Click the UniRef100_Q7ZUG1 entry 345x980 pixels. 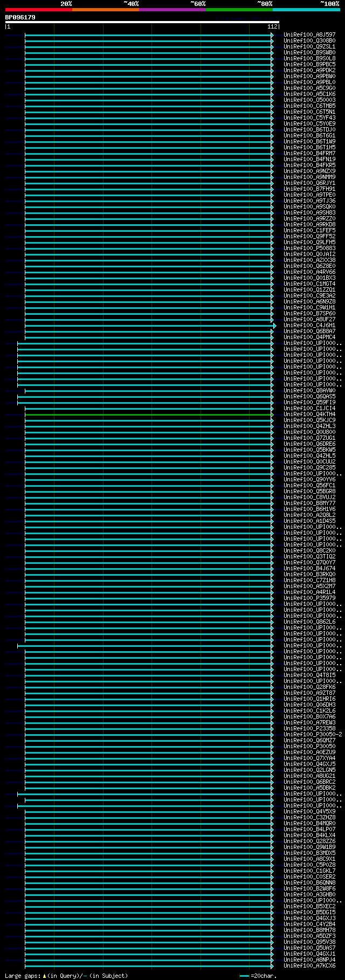pyautogui.click(x=309, y=438)
